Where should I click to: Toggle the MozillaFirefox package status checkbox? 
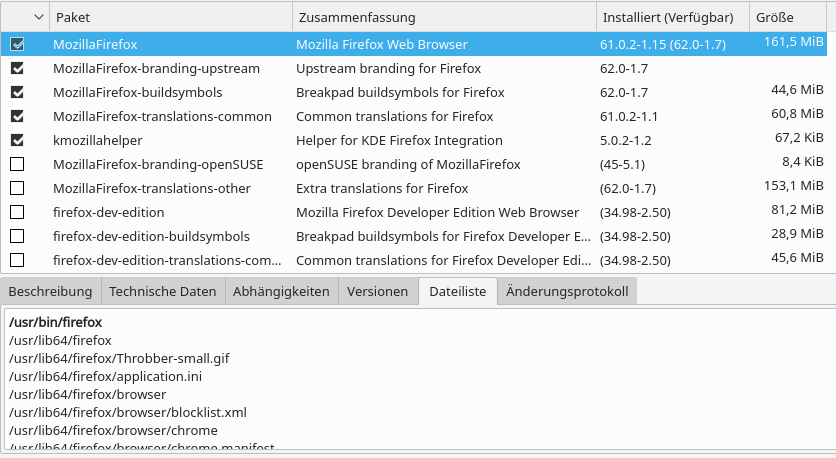tap(17, 45)
